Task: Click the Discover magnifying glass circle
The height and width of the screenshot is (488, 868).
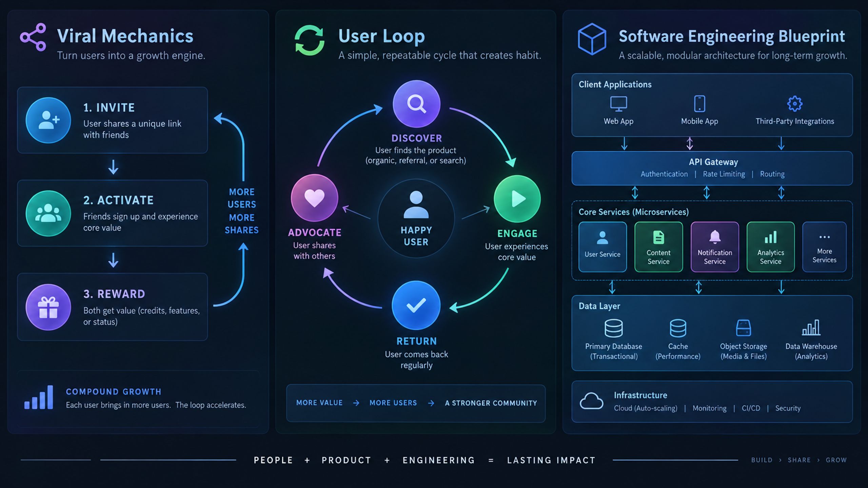Action: click(x=416, y=104)
